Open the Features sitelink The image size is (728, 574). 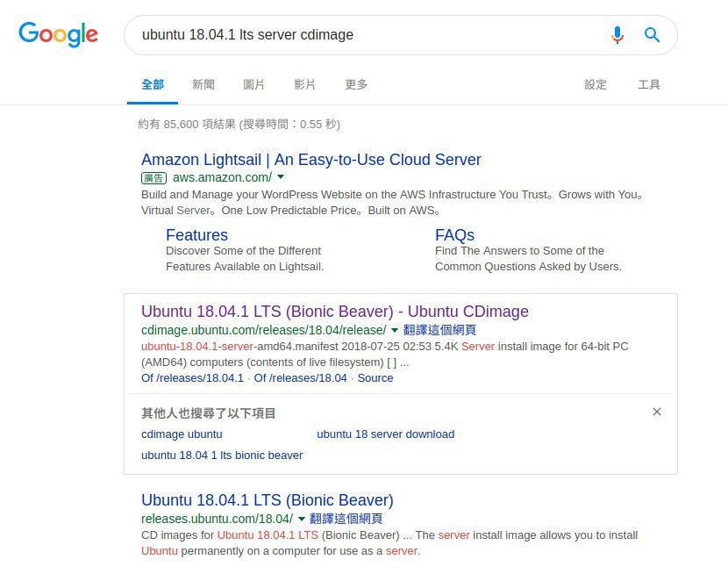pos(196,235)
